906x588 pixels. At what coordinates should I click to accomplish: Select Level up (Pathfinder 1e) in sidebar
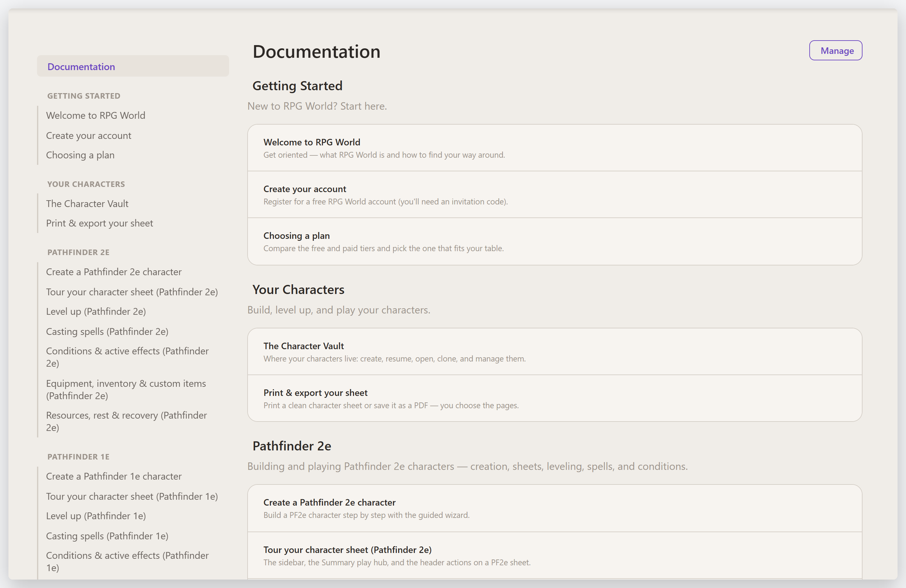coord(96,516)
